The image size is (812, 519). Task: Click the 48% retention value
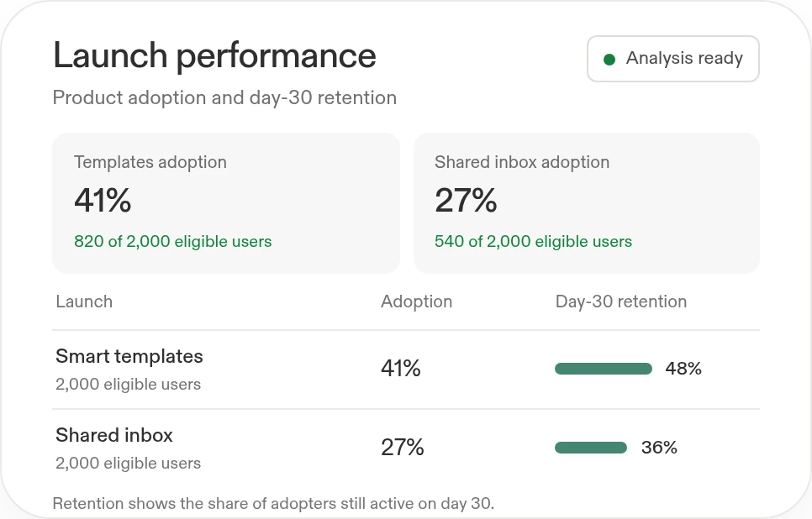(683, 369)
